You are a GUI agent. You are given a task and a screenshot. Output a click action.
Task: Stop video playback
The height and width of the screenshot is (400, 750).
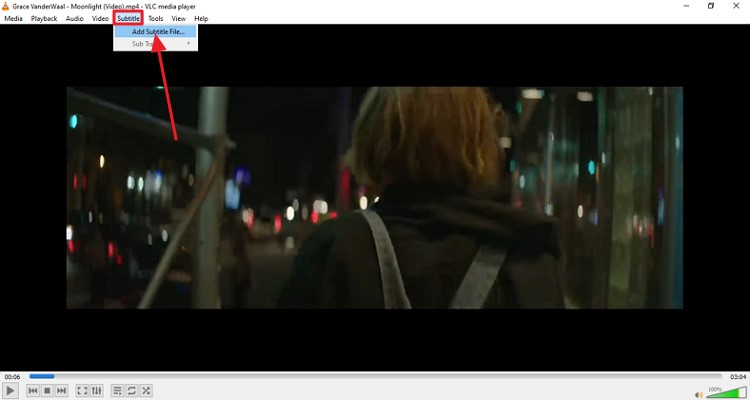click(47, 390)
